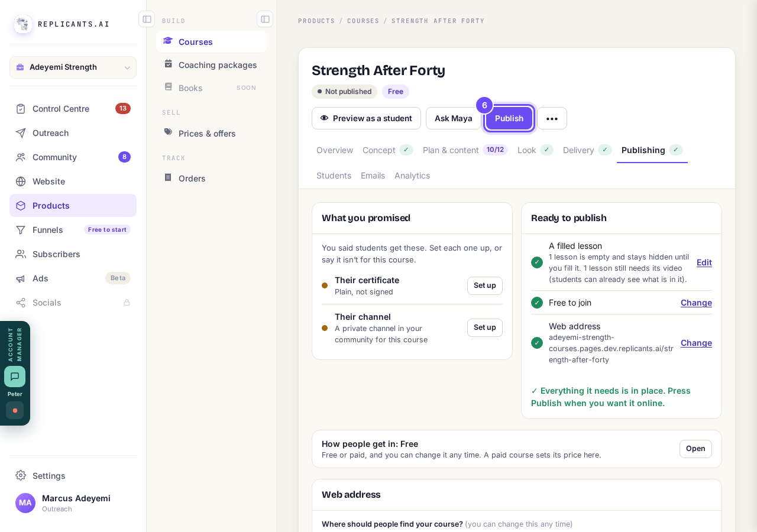Viewport: 757px width, 532px height.
Task: Click the Prices & offers tag icon
Action: [168, 132]
